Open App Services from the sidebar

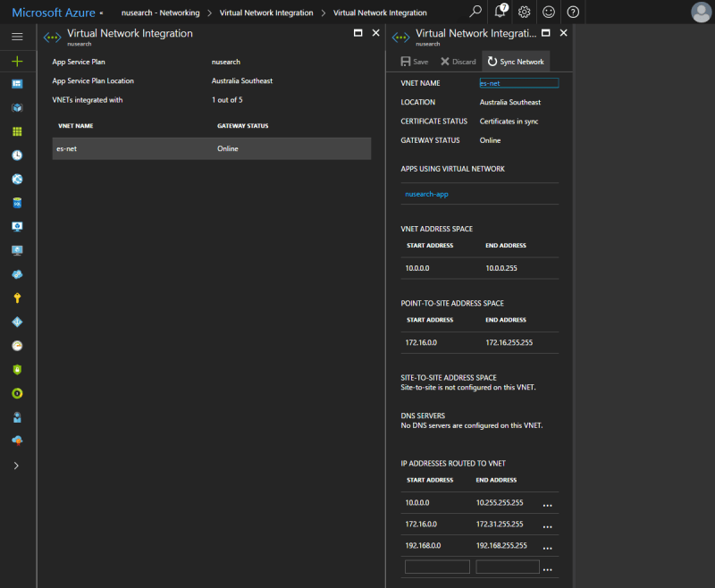[17, 179]
